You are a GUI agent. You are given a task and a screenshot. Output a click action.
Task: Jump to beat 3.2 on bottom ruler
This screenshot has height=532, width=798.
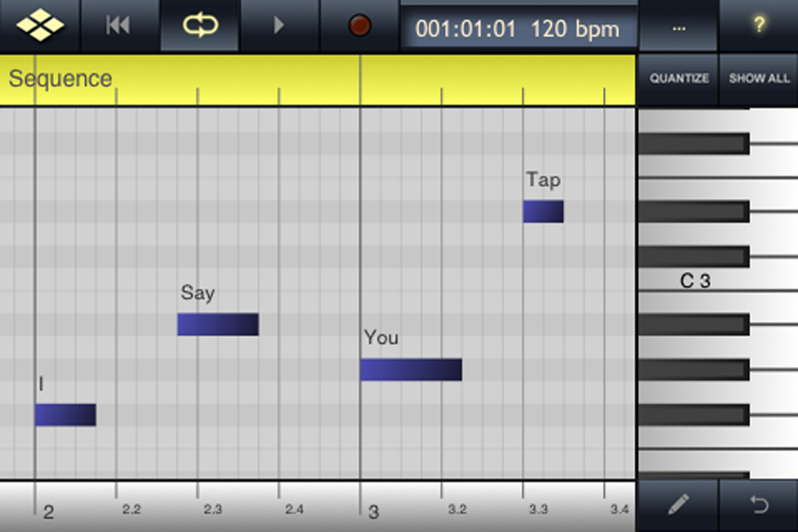coord(457,509)
